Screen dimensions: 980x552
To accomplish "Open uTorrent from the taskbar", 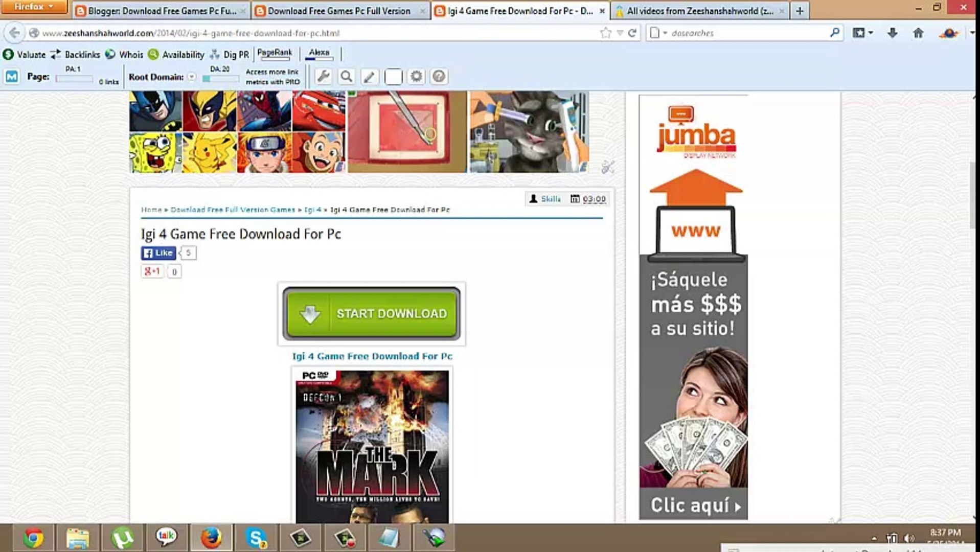I will point(123,538).
